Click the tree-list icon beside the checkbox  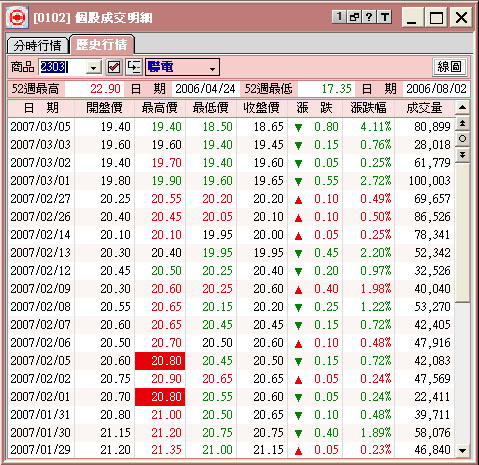tap(134, 67)
